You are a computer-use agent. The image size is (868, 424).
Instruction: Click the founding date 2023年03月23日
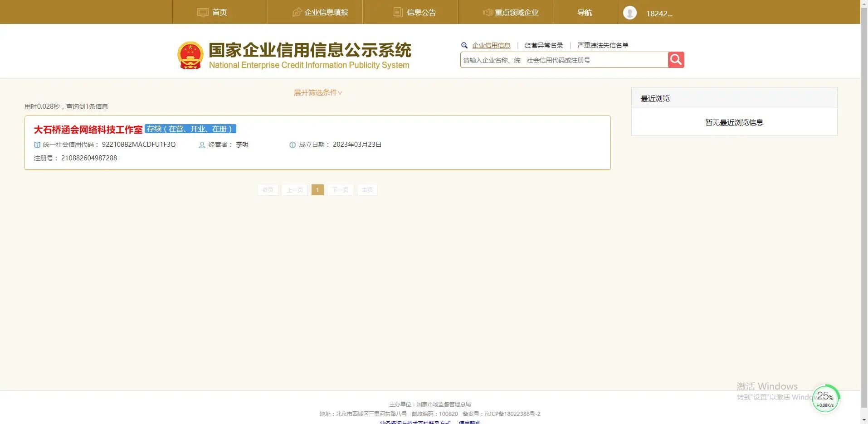tap(357, 145)
